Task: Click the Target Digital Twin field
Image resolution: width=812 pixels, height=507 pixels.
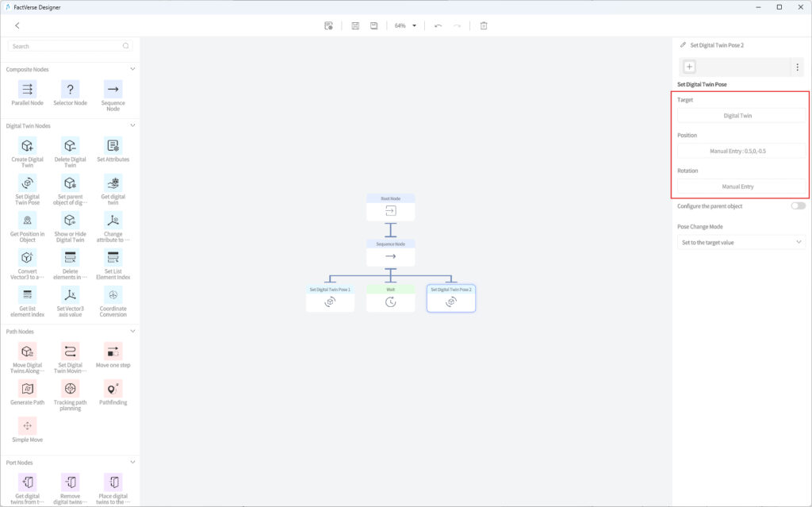Action: (741, 116)
